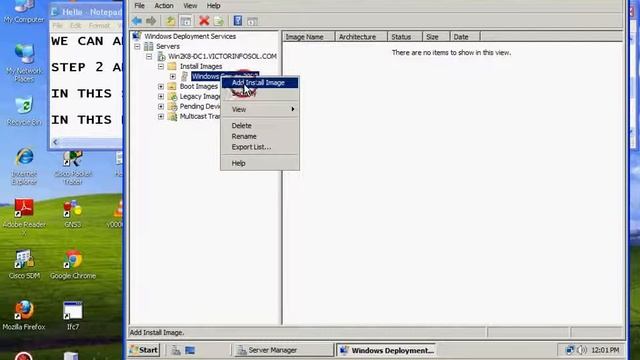Collapse the Install Images node
This screenshot has width=640, height=360.
[x=161, y=66]
